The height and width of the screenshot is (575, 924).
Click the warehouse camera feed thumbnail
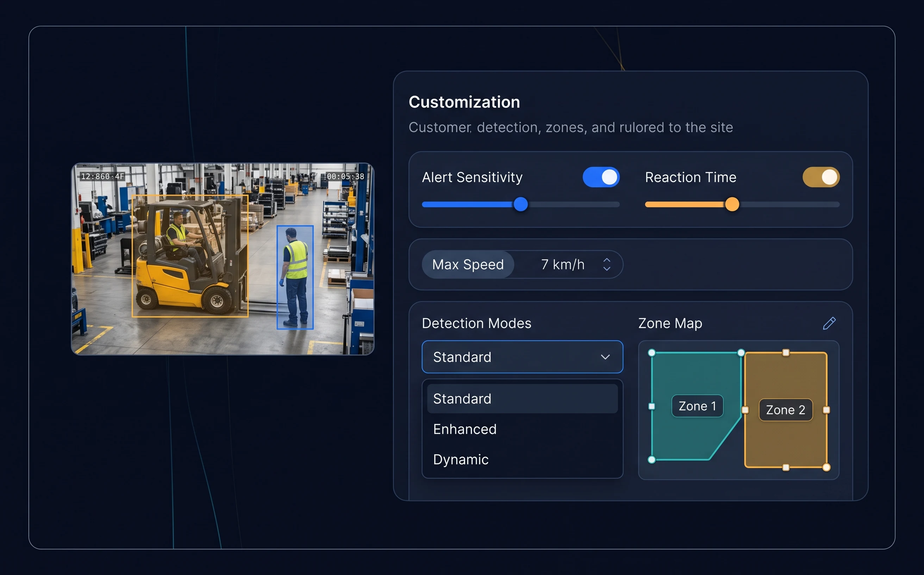click(x=223, y=259)
